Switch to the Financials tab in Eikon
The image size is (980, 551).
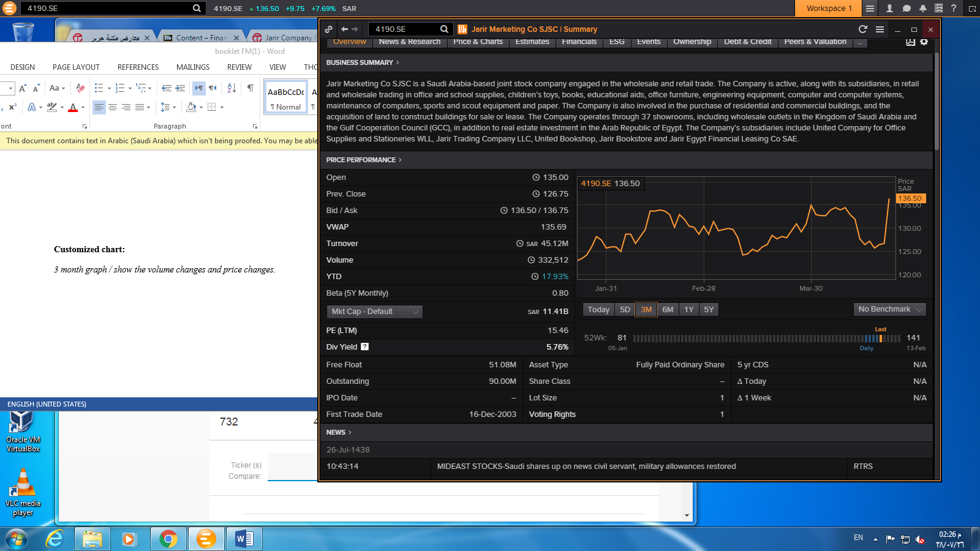click(579, 42)
